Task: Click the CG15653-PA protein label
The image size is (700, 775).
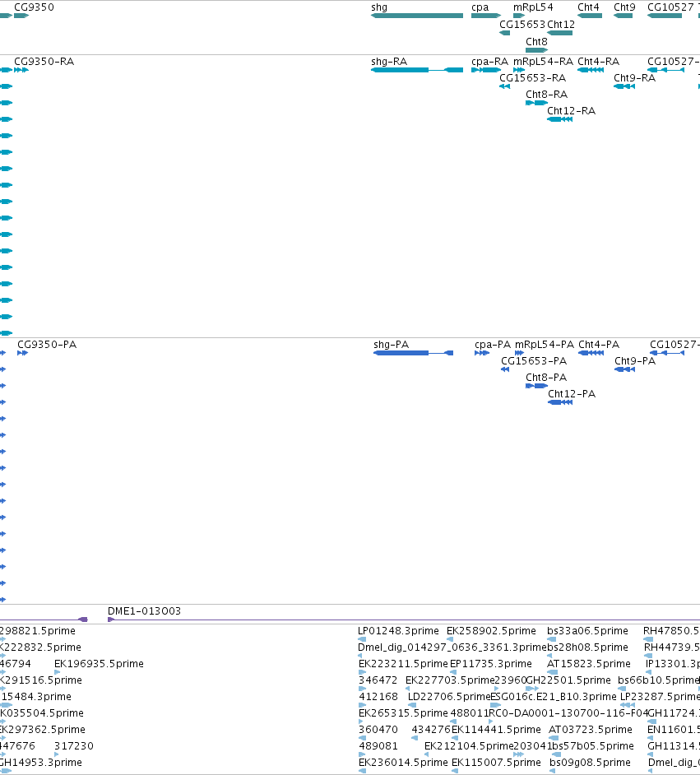Action: 534,361
